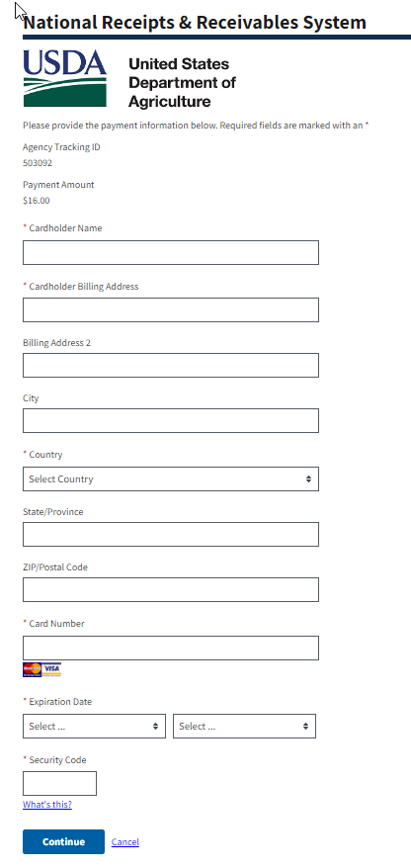The height and width of the screenshot is (868, 411).
Task: Focus the Cardholder Name field
Action: pos(171,252)
